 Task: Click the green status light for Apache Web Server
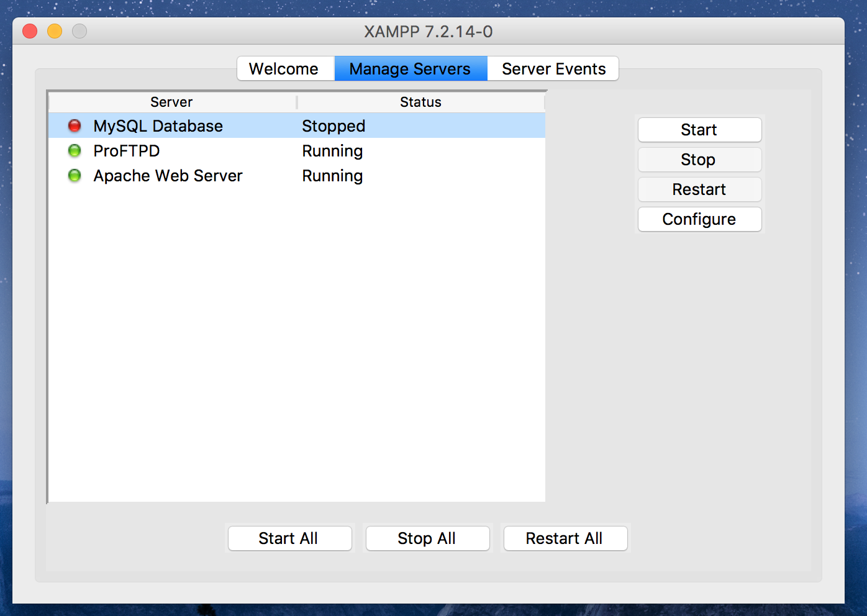pos(75,176)
